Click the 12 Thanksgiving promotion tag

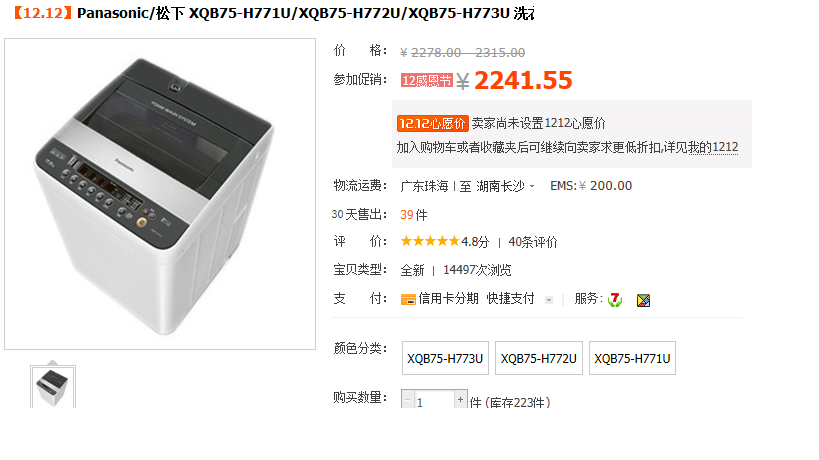pos(427,80)
